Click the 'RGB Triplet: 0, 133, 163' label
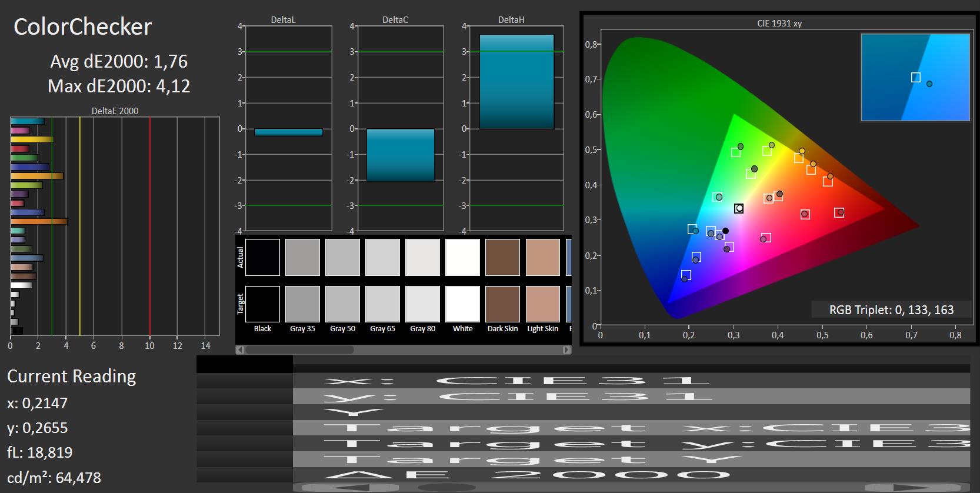The image size is (980, 493). click(x=891, y=310)
